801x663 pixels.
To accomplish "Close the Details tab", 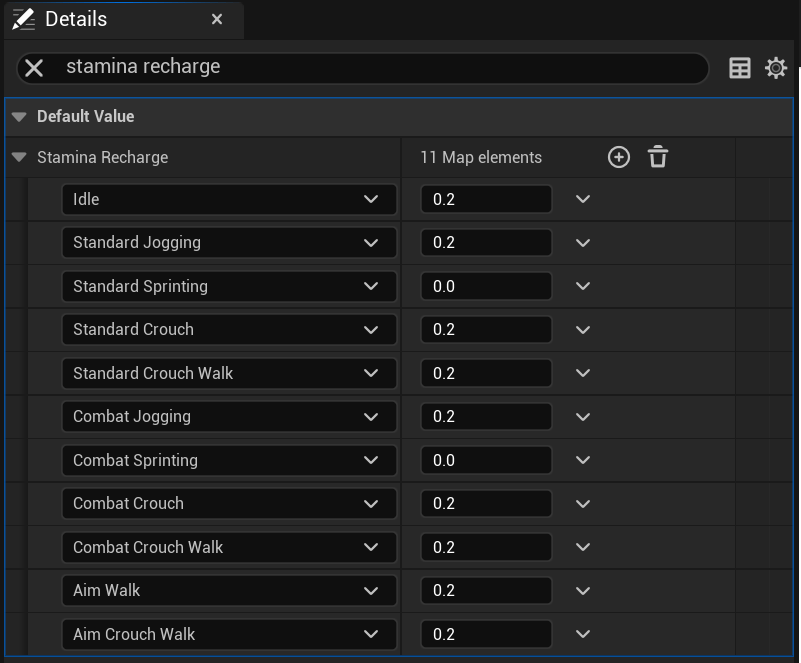I will pos(218,19).
